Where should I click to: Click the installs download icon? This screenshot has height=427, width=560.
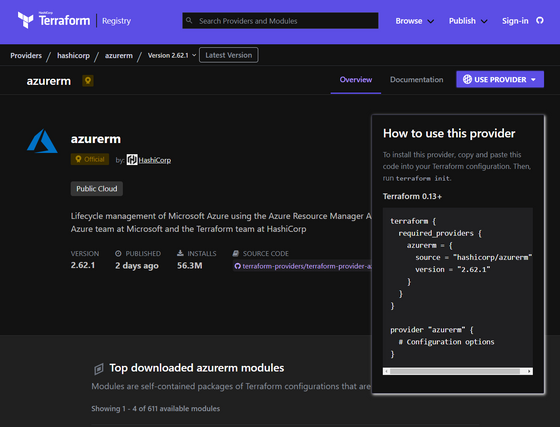point(180,253)
